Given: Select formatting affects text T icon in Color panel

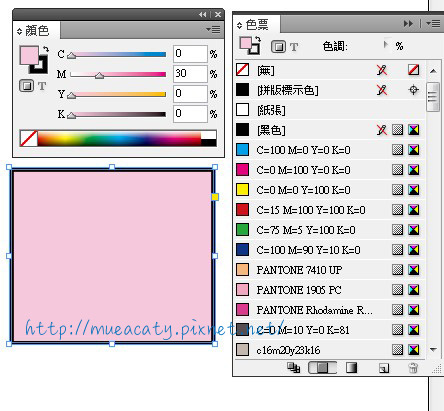Looking at the screenshot, I should (x=42, y=86).
